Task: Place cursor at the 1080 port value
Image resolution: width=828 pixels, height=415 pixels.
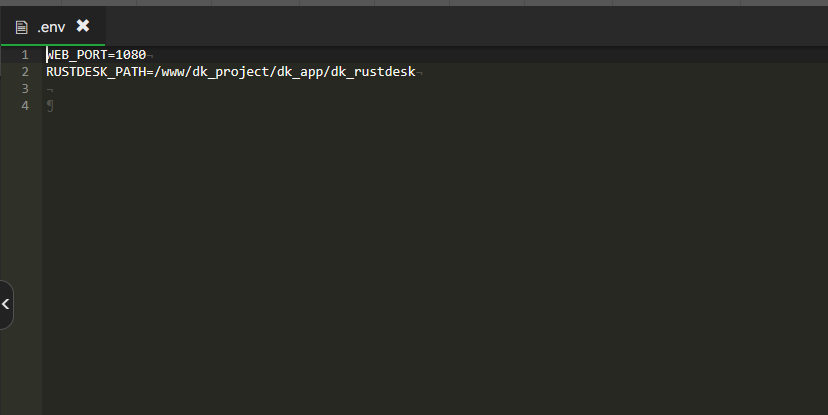Action: tap(130, 55)
